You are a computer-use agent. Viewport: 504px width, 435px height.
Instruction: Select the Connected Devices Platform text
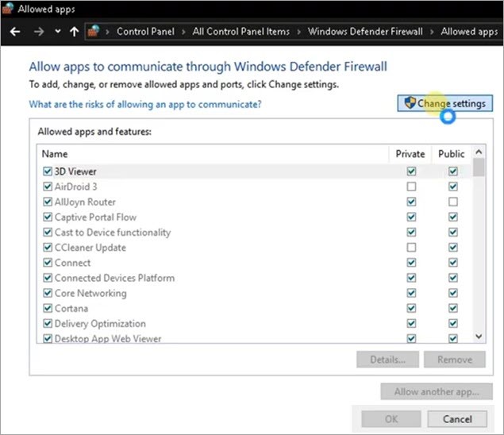pyautogui.click(x=115, y=278)
